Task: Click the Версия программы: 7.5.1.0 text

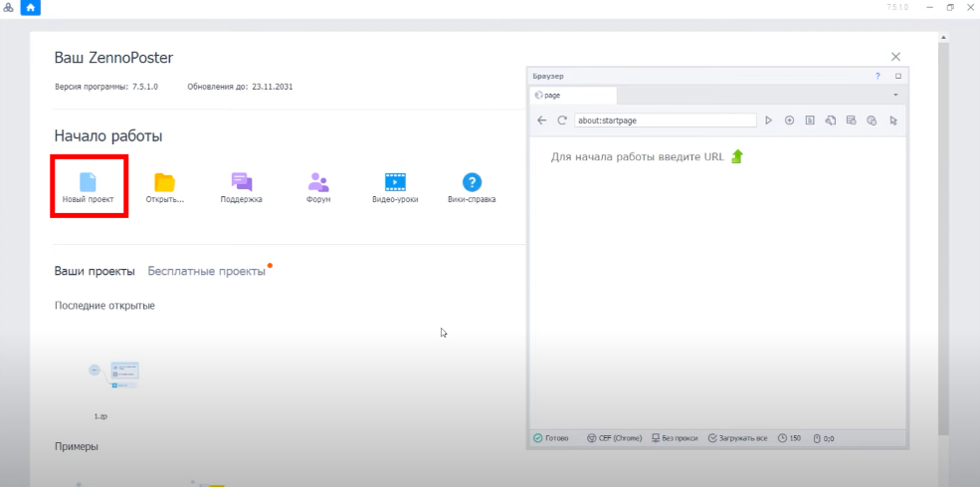Action: [x=106, y=87]
